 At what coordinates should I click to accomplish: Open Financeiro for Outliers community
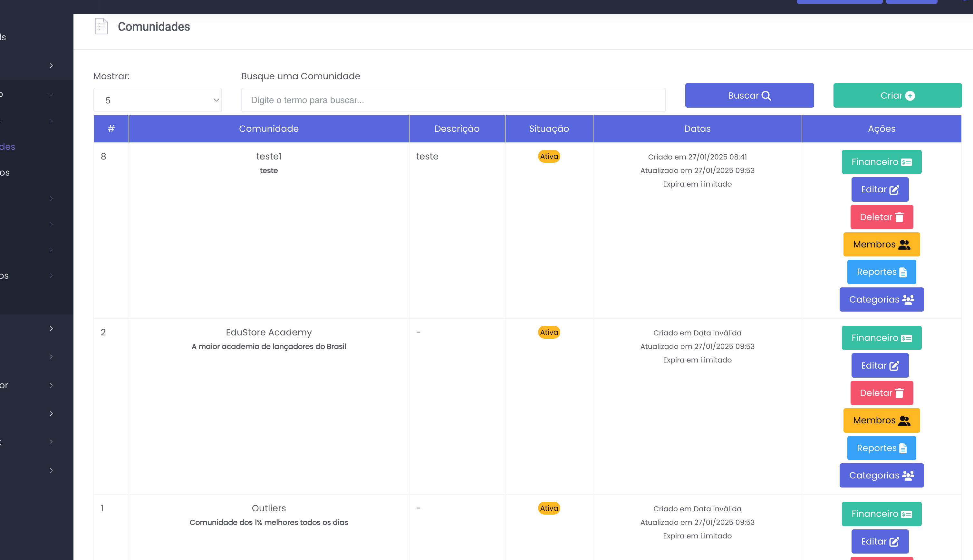(881, 514)
